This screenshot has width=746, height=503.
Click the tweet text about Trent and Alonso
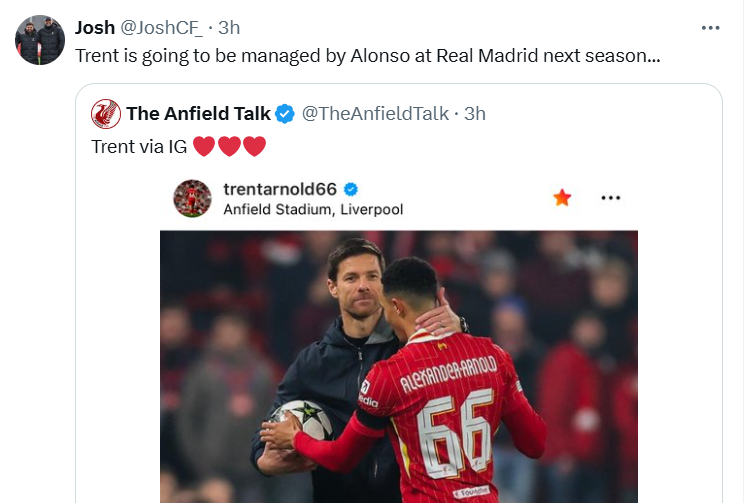[367, 55]
